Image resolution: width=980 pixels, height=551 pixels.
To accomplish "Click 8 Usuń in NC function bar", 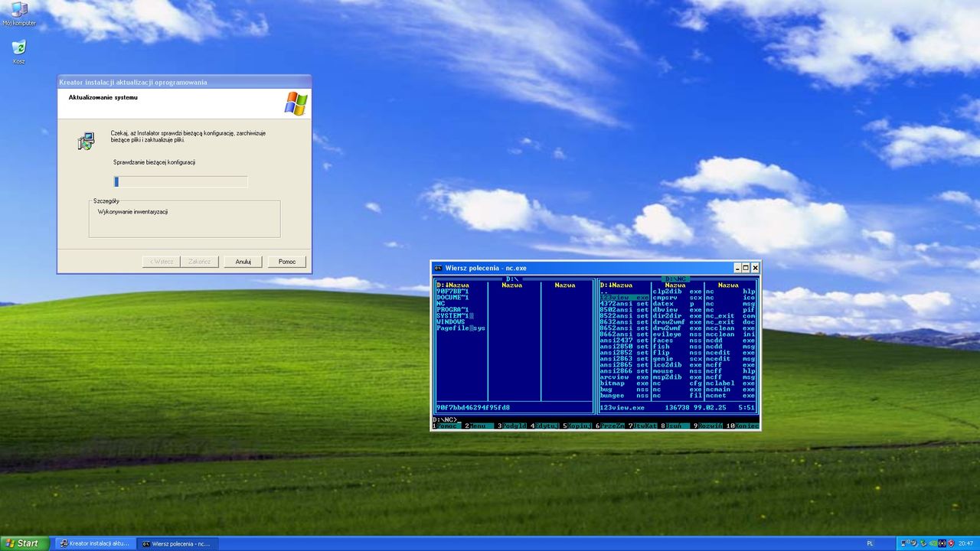I will coord(675,425).
